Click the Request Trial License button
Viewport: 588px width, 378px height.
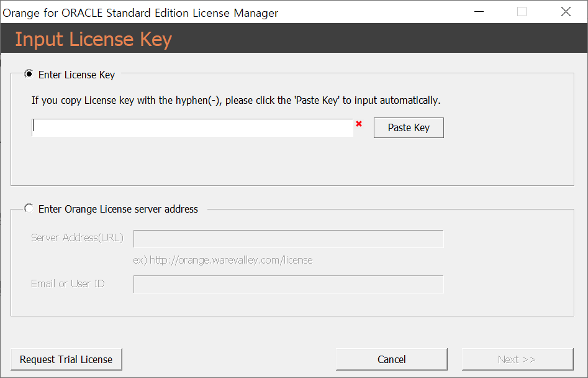[66, 359]
